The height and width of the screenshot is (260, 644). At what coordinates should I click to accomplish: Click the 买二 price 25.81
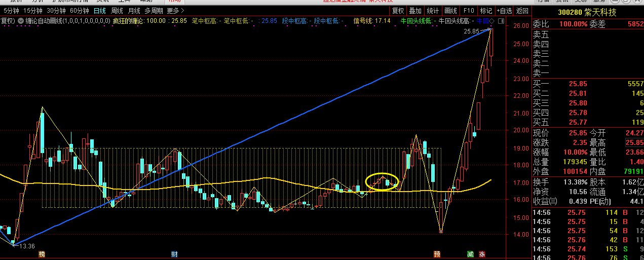point(578,94)
